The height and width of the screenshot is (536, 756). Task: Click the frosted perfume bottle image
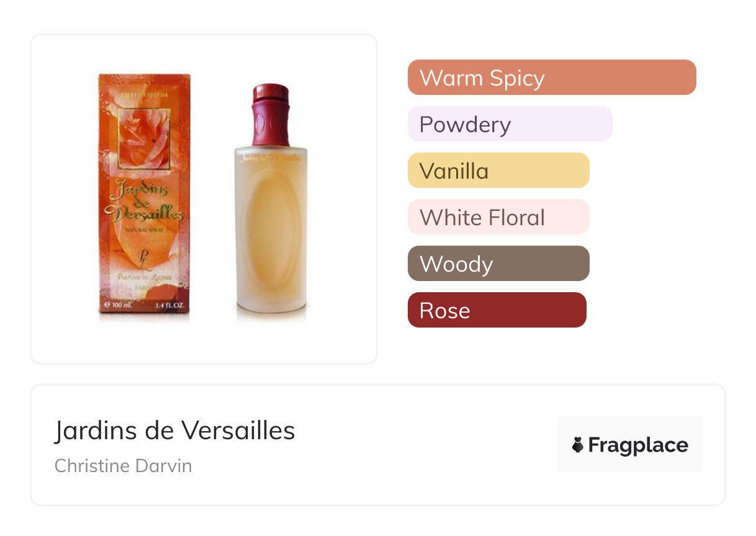coord(271,202)
